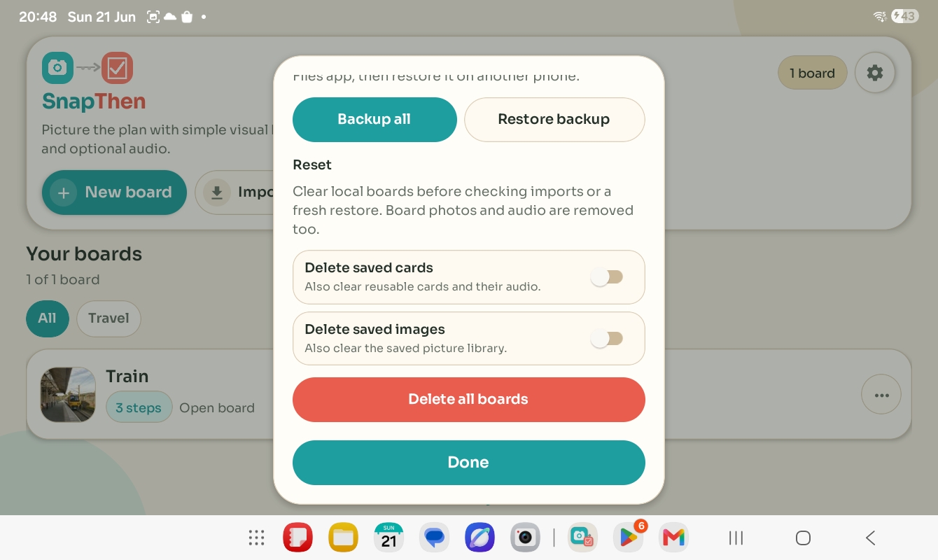This screenshot has height=560, width=938.
Task: Open the SnapThen icon in taskbar
Action: (582, 538)
